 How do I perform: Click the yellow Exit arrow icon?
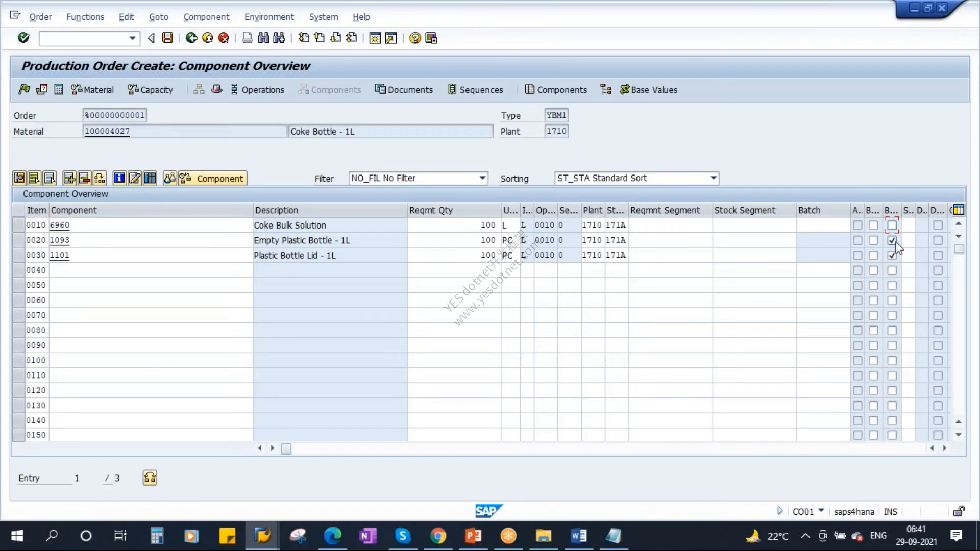pyautogui.click(x=207, y=38)
